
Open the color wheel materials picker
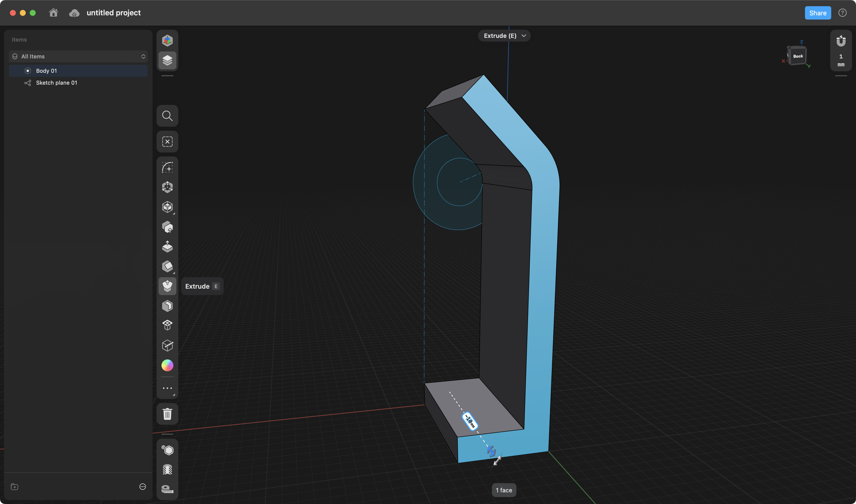click(167, 365)
